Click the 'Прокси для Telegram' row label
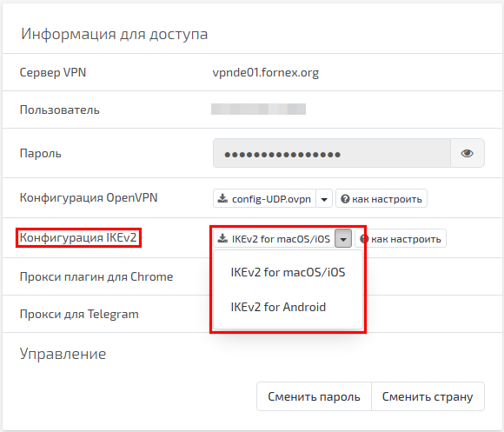This screenshot has width=504, height=432. [x=79, y=314]
